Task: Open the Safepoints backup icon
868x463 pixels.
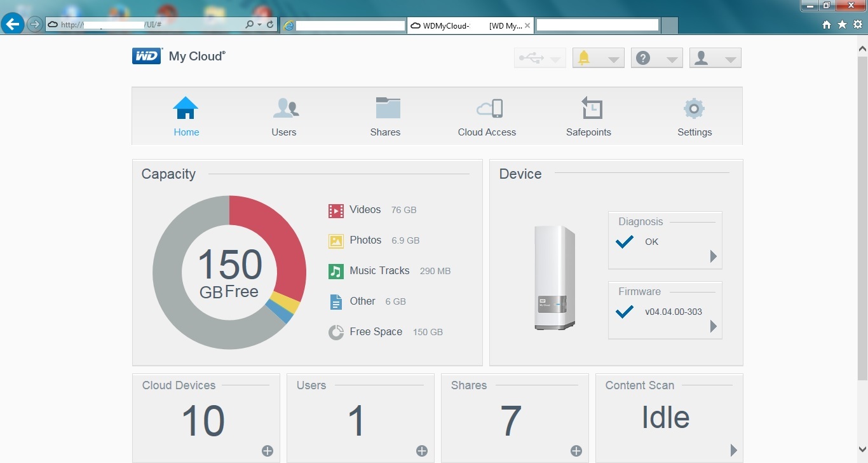Action: point(592,108)
